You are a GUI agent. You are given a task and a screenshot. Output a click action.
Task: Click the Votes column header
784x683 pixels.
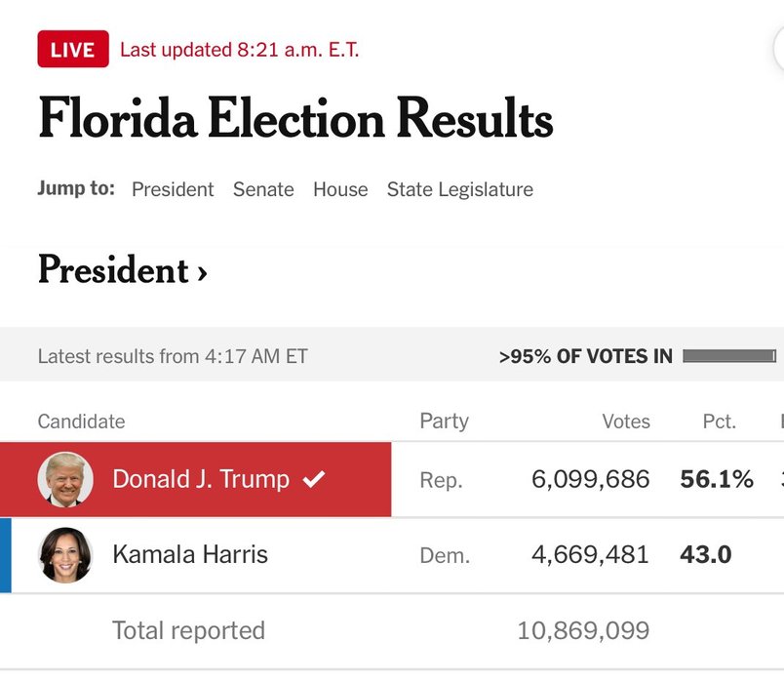[626, 422]
